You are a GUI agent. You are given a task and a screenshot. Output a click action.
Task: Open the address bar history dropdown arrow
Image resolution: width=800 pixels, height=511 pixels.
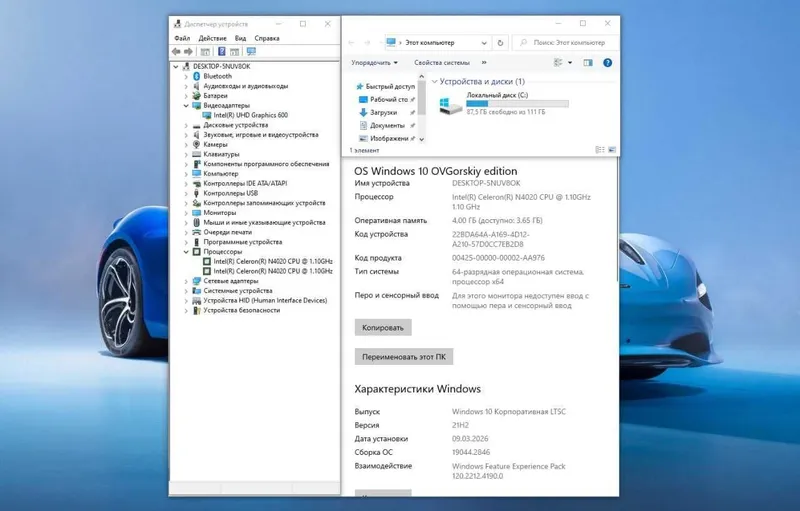(484, 43)
